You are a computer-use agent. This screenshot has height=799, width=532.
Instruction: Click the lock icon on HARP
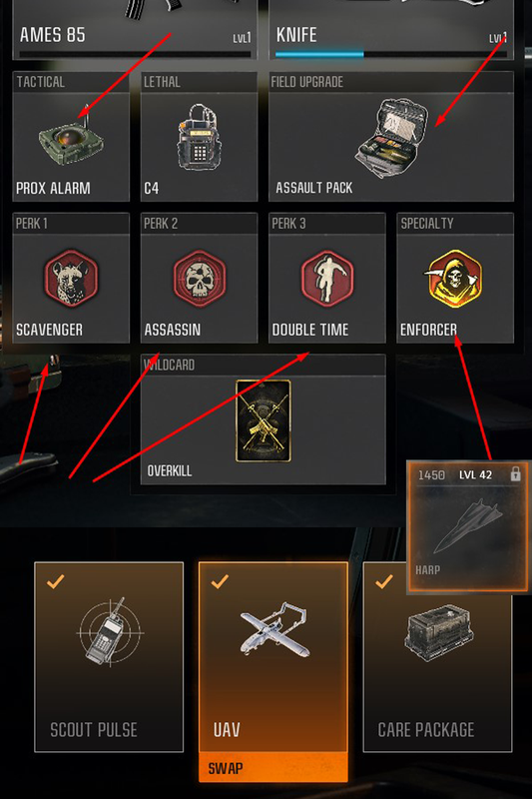(x=515, y=473)
